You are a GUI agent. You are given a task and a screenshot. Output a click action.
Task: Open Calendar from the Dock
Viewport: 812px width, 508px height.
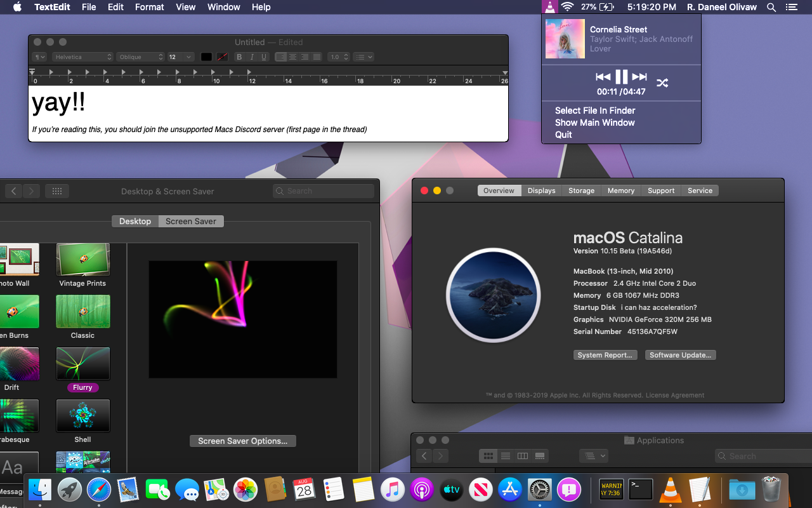tap(304, 489)
